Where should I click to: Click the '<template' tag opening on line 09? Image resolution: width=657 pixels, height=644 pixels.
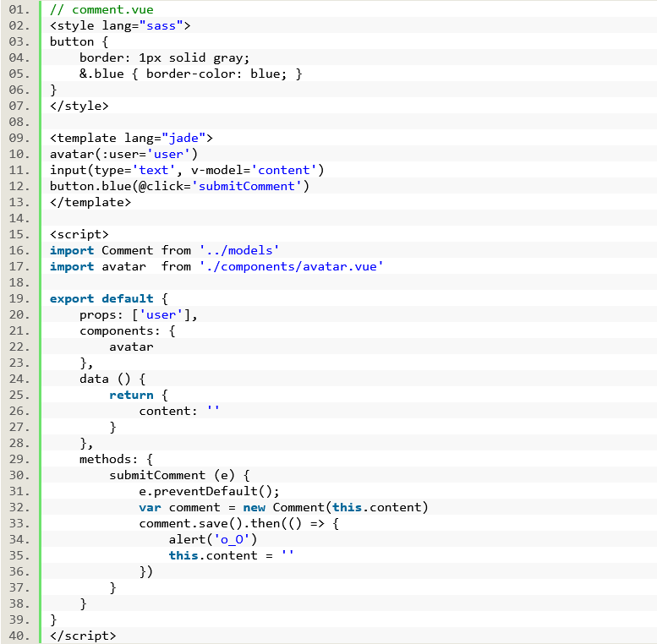[x=83, y=138]
